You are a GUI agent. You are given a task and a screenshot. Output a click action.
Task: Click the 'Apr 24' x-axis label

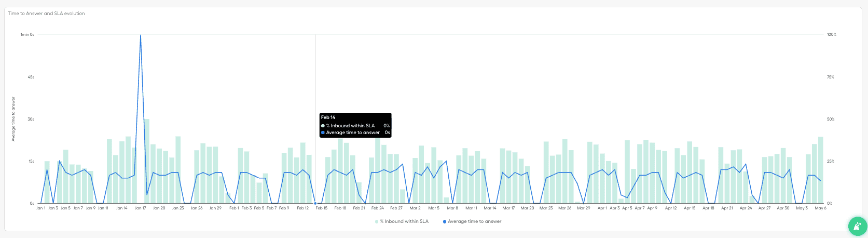tap(746, 208)
